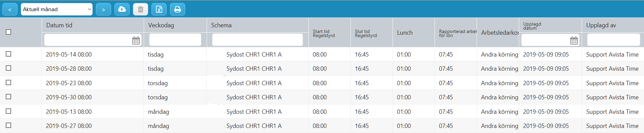Sort by the Schema column header
Screen dimensions: 644x133
pos(221,25)
